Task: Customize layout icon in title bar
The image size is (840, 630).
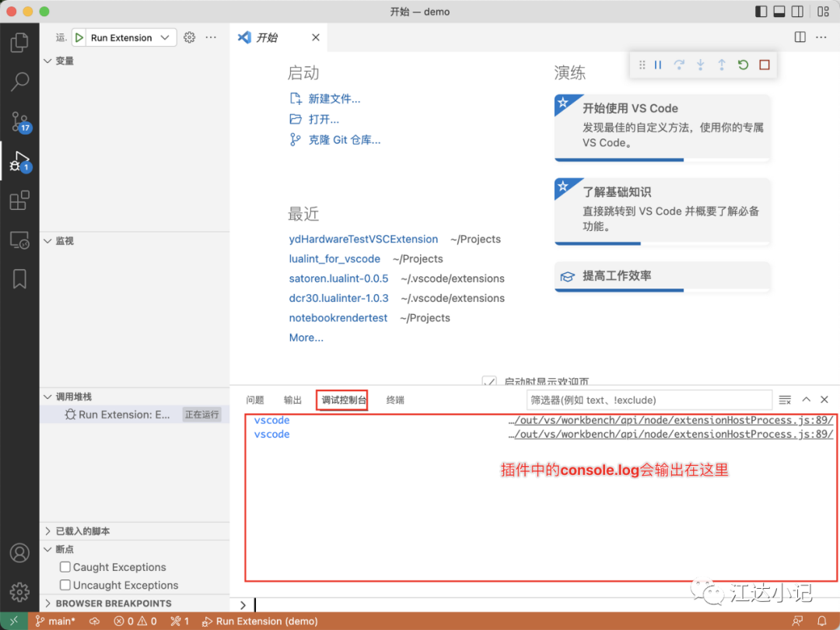Action: coord(824,11)
